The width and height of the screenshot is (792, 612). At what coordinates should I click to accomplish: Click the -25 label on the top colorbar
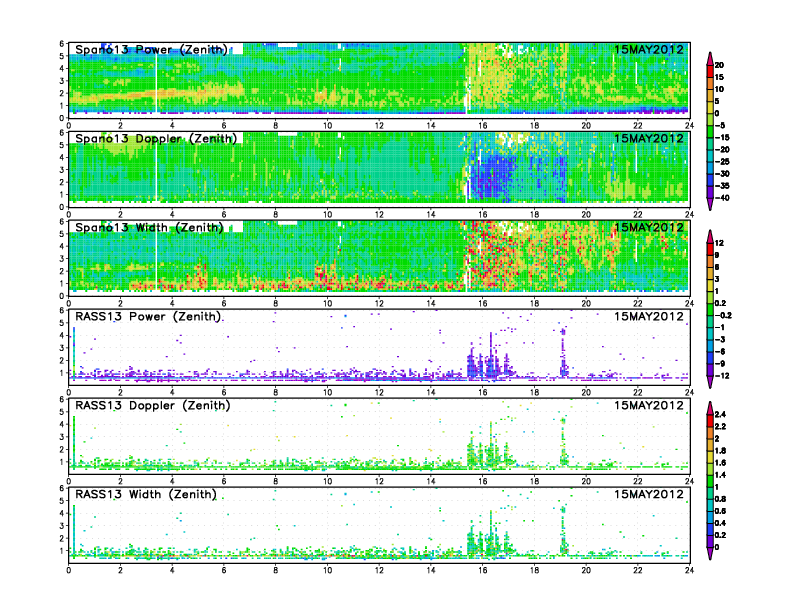click(x=722, y=162)
